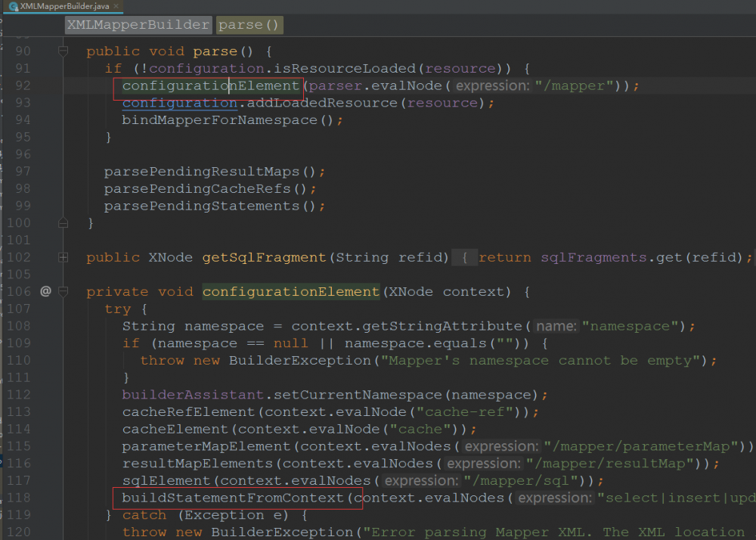Collapse the parse() method at line 90
This screenshot has height=540, width=756.
tap(63, 51)
